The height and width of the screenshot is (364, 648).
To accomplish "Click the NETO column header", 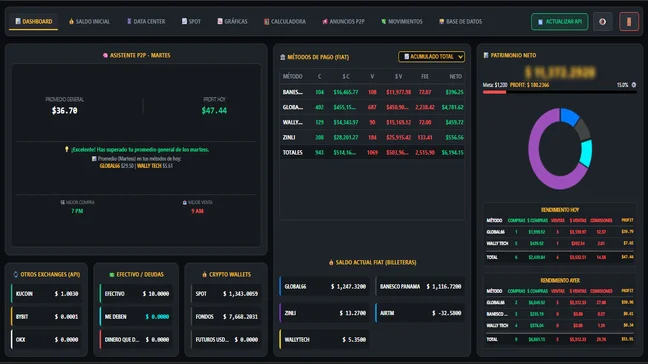I will point(455,76).
